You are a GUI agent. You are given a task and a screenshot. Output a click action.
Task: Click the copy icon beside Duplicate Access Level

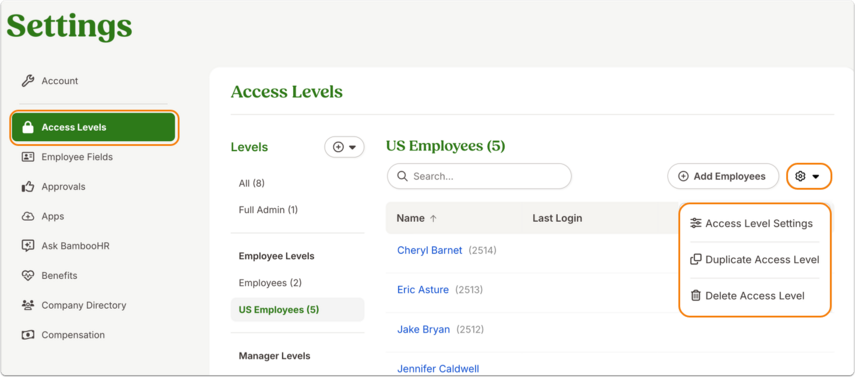click(695, 260)
